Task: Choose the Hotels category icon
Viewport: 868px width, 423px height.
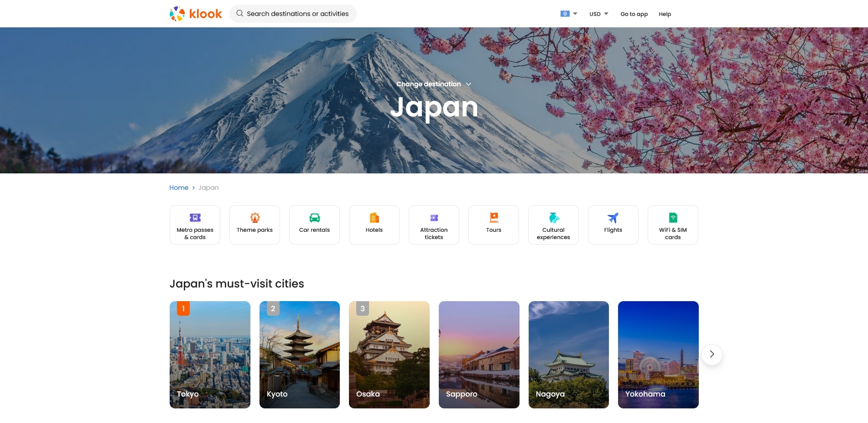Action: pyautogui.click(x=374, y=218)
